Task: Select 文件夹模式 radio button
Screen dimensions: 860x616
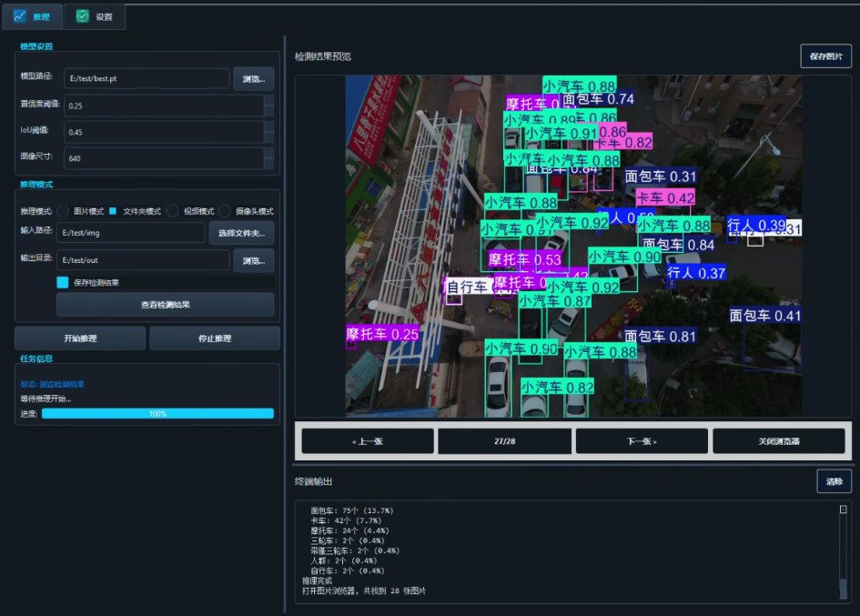Action: point(113,211)
